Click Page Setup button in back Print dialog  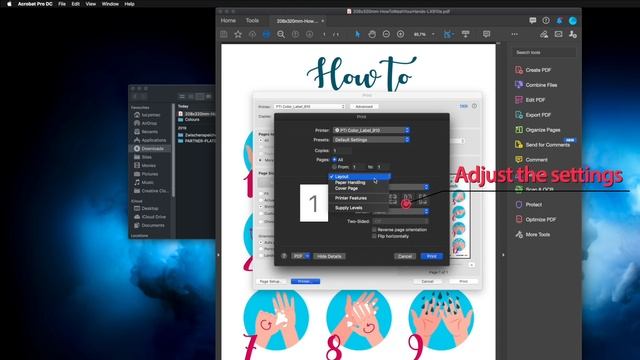[x=270, y=282]
